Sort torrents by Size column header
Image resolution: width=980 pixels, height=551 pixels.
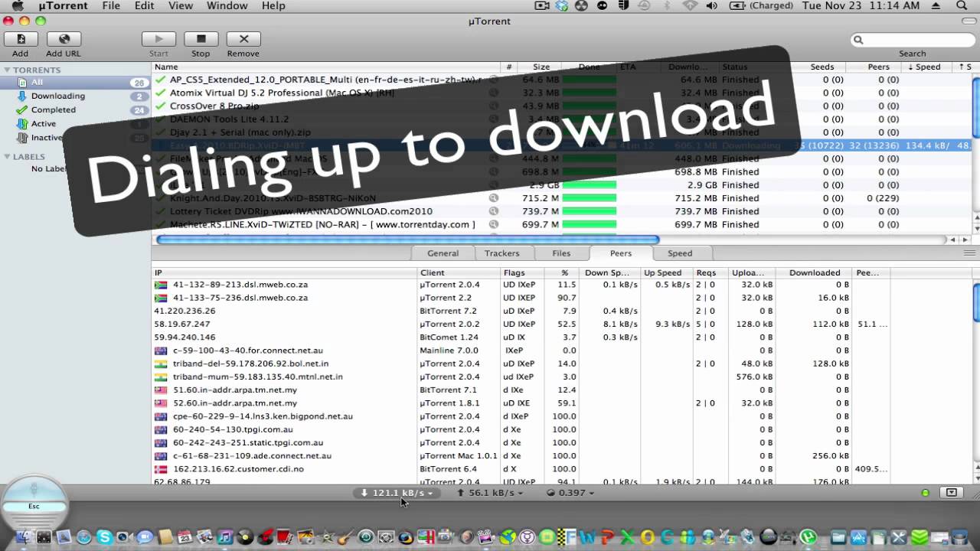[541, 67]
